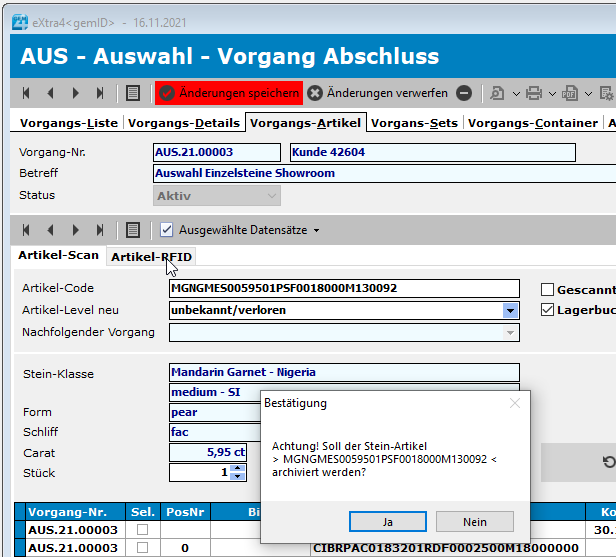The image size is (616, 557).
Task: Click Vorgang-Nr. column header
Action: tap(75, 512)
